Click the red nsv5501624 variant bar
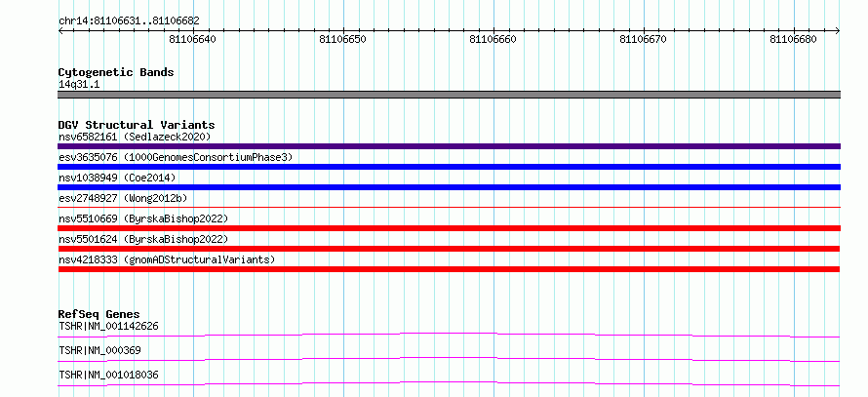 coord(449,249)
